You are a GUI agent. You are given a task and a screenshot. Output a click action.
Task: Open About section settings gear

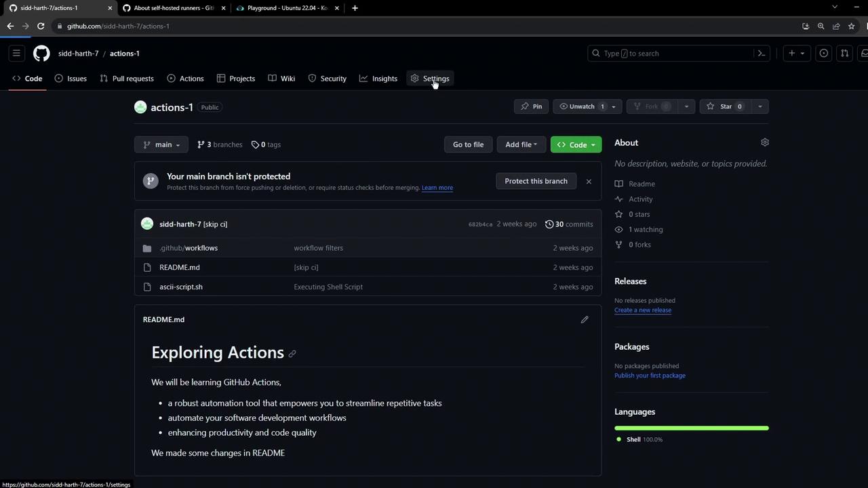tap(765, 142)
